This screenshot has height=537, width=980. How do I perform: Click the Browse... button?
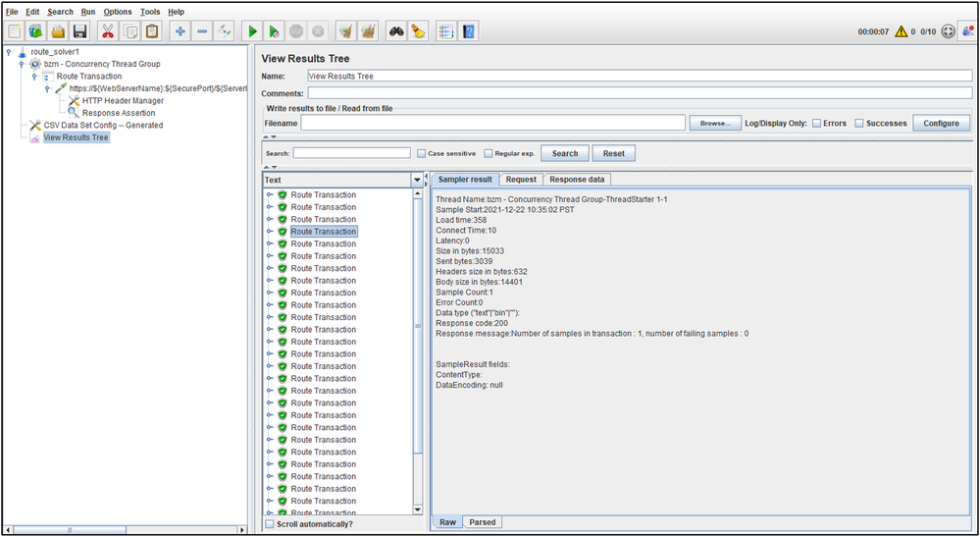coord(715,123)
